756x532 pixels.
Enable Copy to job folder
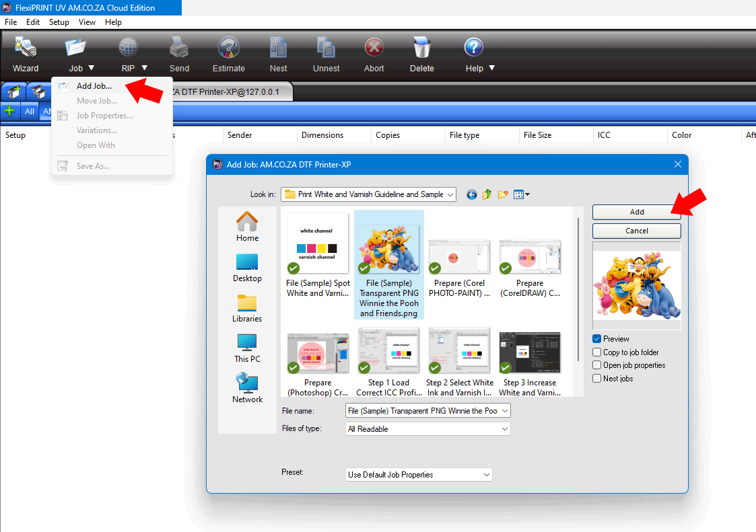click(597, 352)
